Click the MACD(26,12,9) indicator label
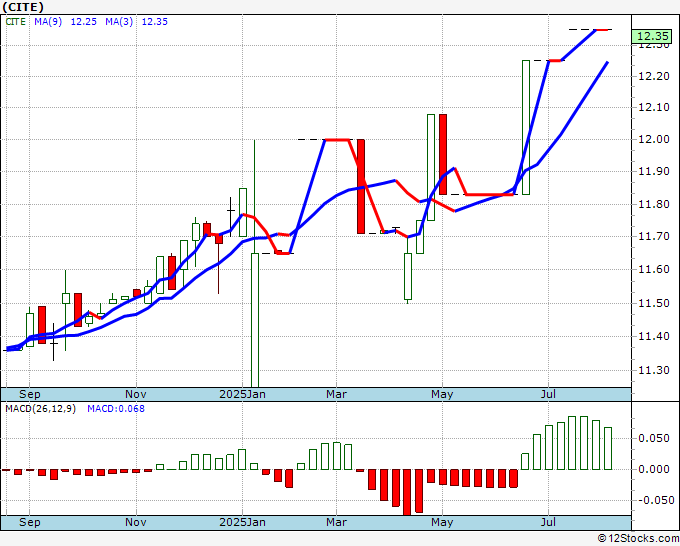This screenshot has width=680, height=546. (40, 409)
